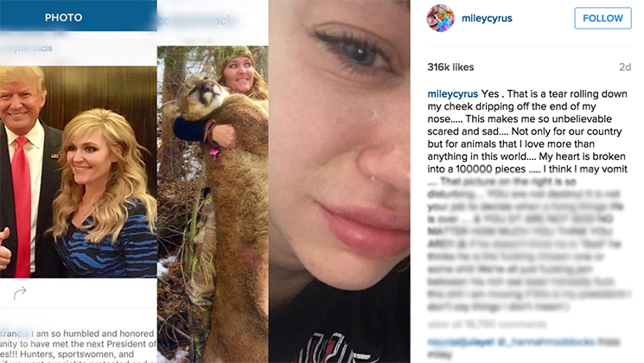Open blurred commenter username below comments link
This screenshot has height=363, width=644.
click(461, 341)
